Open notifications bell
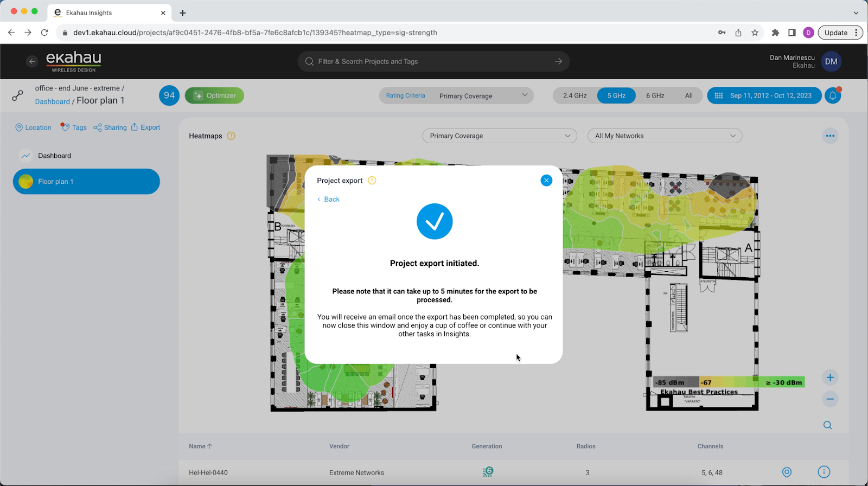The width and height of the screenshot is (868, 486). coord(833,96)
